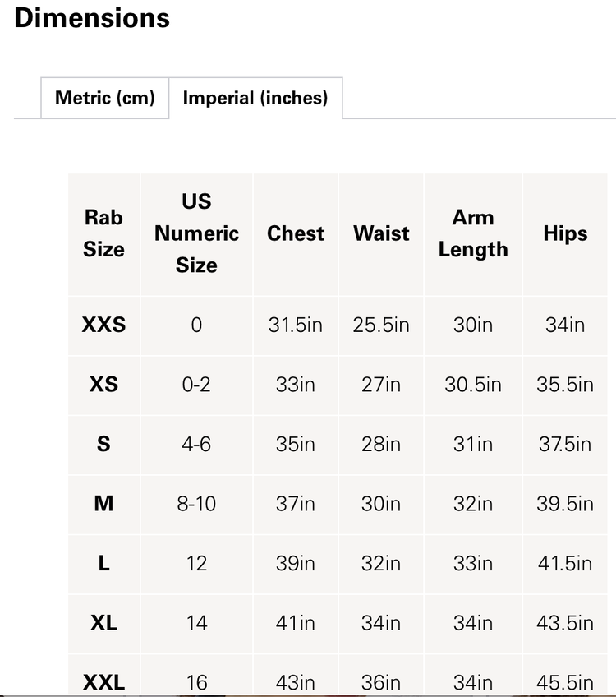Click the Dimensions heading
Image resolution: width=616 pixels, height=697 pixels.
pos(93,18)
